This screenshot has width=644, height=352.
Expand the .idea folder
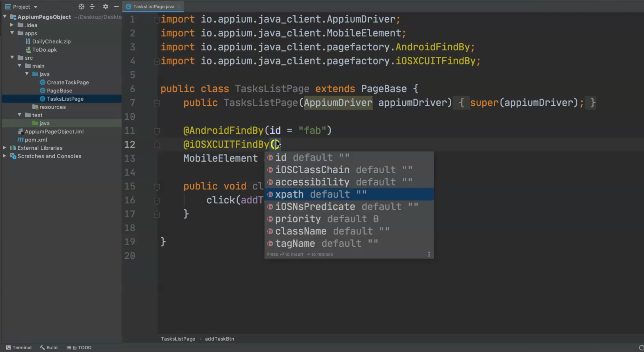pyautogui.click(x=11, y=25)
